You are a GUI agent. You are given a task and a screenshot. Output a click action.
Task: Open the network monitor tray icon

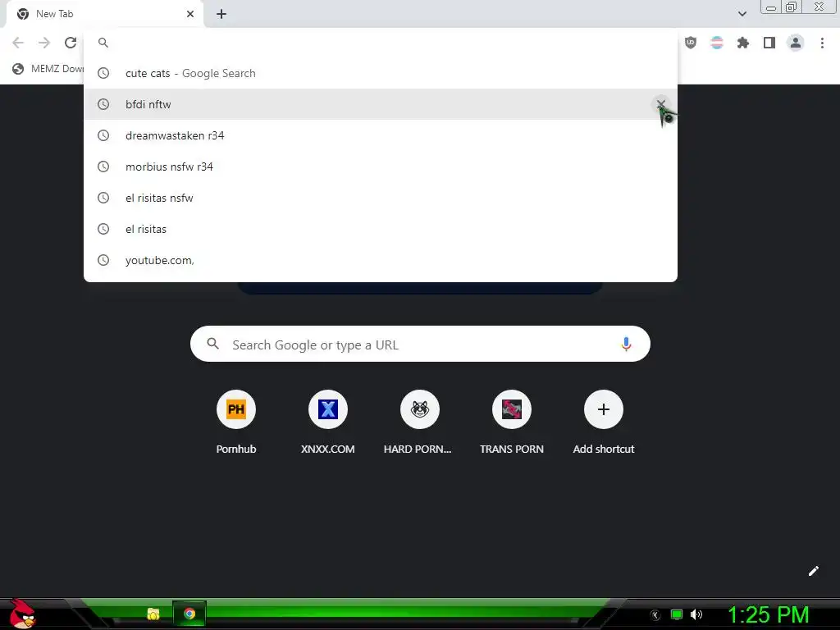click(677, 614)
